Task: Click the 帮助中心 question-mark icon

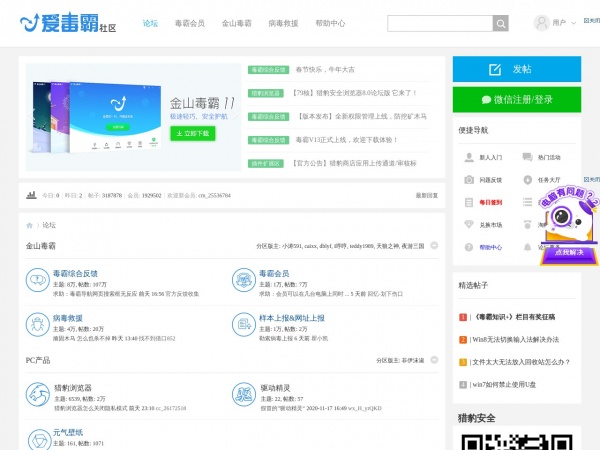Action: tap(469, 248)
